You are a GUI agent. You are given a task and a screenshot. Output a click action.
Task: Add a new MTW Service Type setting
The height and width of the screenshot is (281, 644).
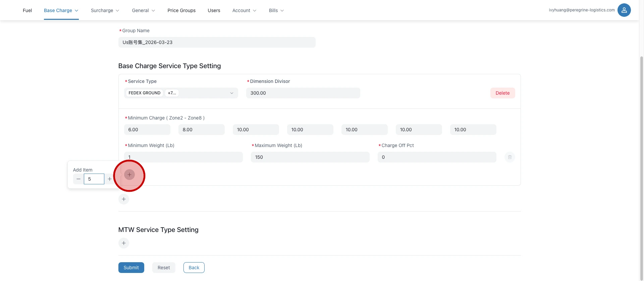pyautogui.click(x=124, y=243)
